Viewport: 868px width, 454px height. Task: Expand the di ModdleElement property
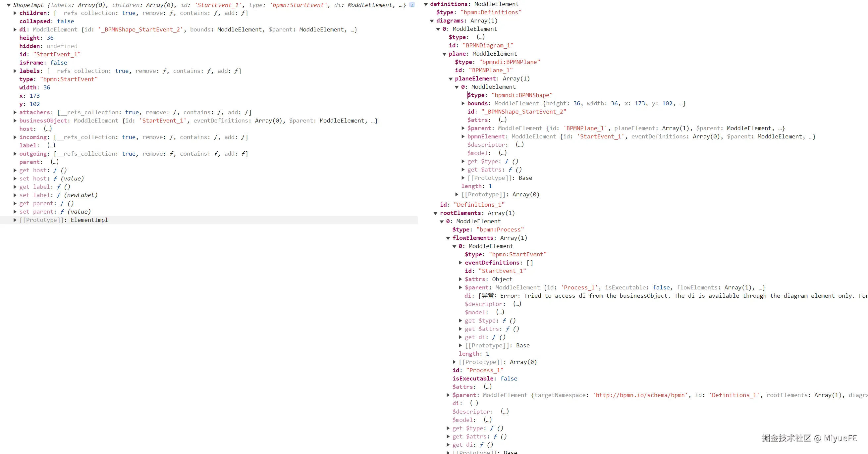[x=15, y=30]
